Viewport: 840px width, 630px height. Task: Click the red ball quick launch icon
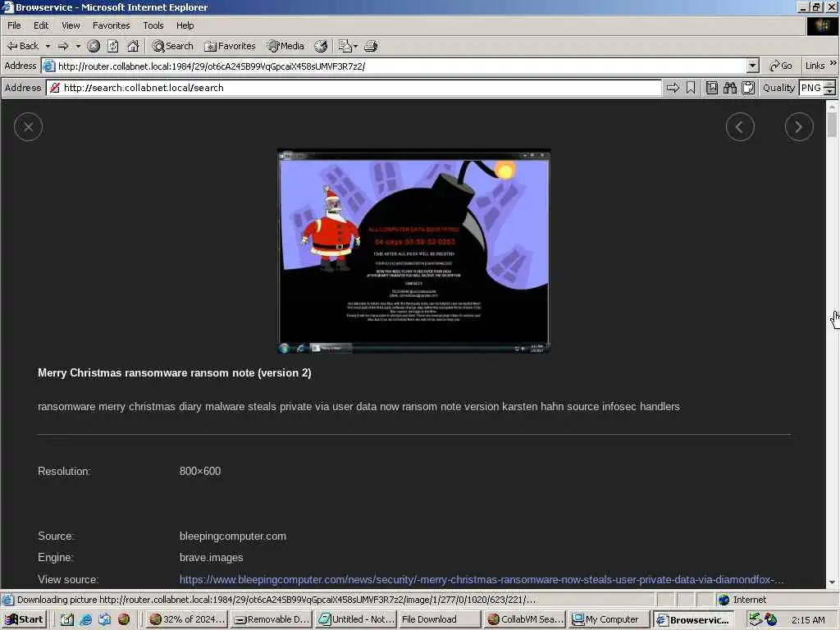pyautogui.click(x=124, y=619)
